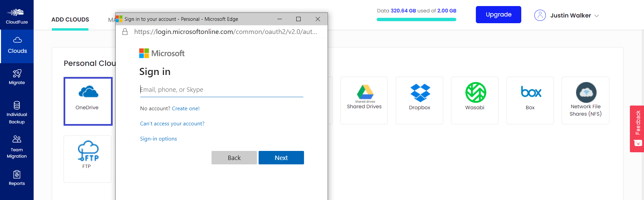The width and height of the screenshot is (644, 200).
Task: Choose Network File Shares (NFS) tile
Action: pyautogui.click(x=585, y=101)
